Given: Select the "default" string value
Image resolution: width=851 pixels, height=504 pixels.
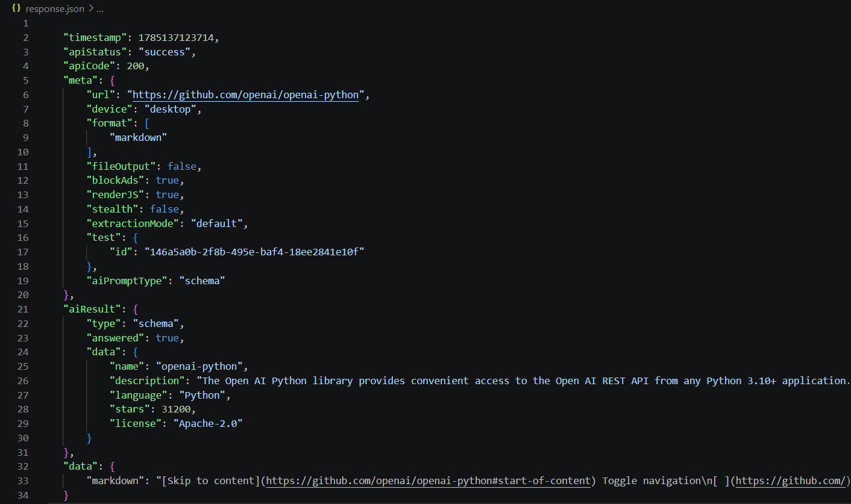Looking at the screenshot, I should [217, 223].
